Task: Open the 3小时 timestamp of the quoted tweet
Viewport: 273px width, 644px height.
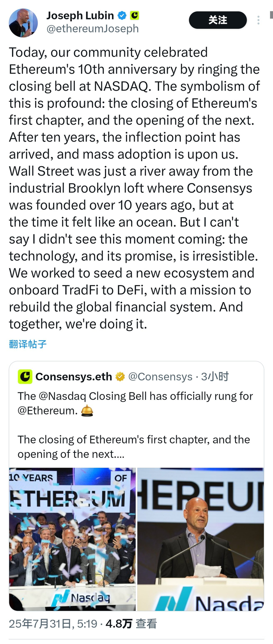Action: pyautogui.click(x=215, y=377)
